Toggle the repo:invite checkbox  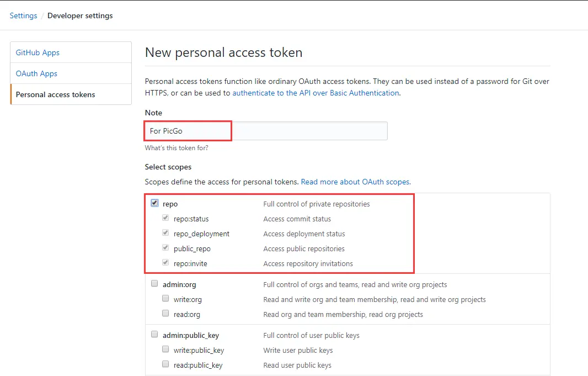pyautogui.click(x=165, y=263)
